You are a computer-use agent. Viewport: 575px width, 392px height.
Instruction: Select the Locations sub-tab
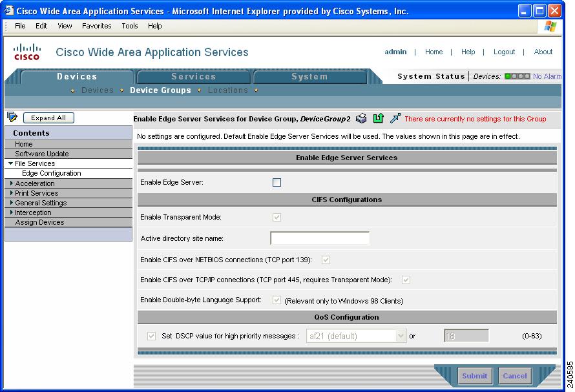pos(227,90)
